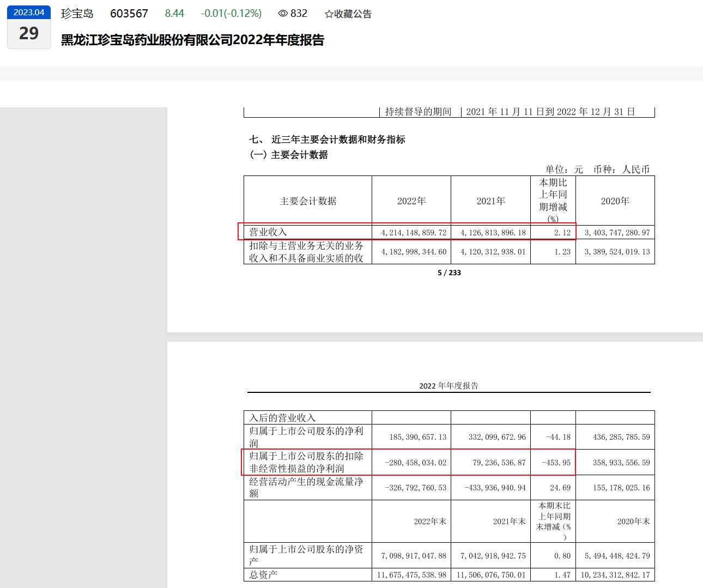Click the 2020年末 column header
Image resolution: width=703 pixels, height=588 pixels.
[634, 522]
